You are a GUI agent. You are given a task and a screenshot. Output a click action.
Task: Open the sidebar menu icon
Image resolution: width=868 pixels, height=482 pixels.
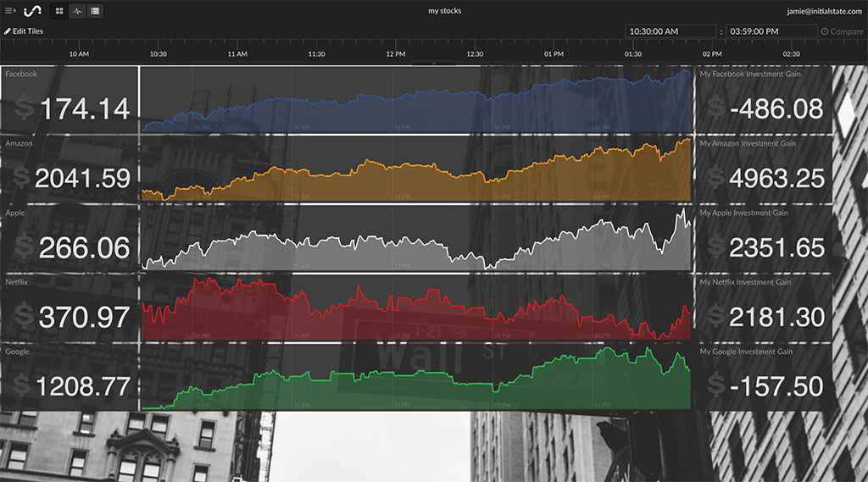click(x=10, y=11)
